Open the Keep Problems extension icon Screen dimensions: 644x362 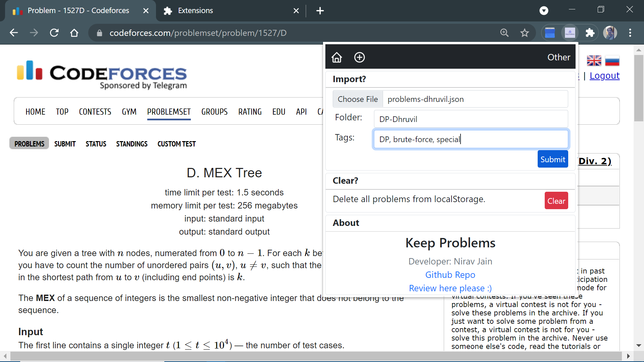(570, 33)
